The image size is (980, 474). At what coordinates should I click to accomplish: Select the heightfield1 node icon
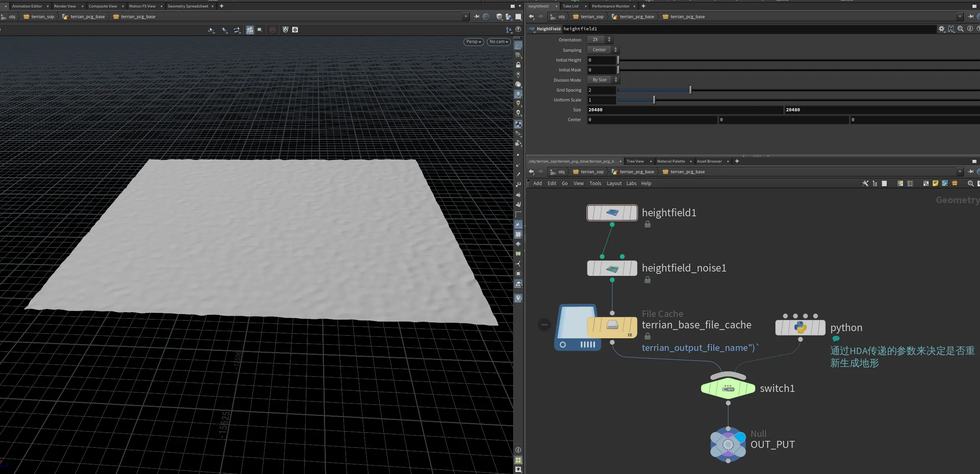coord(612,213)
